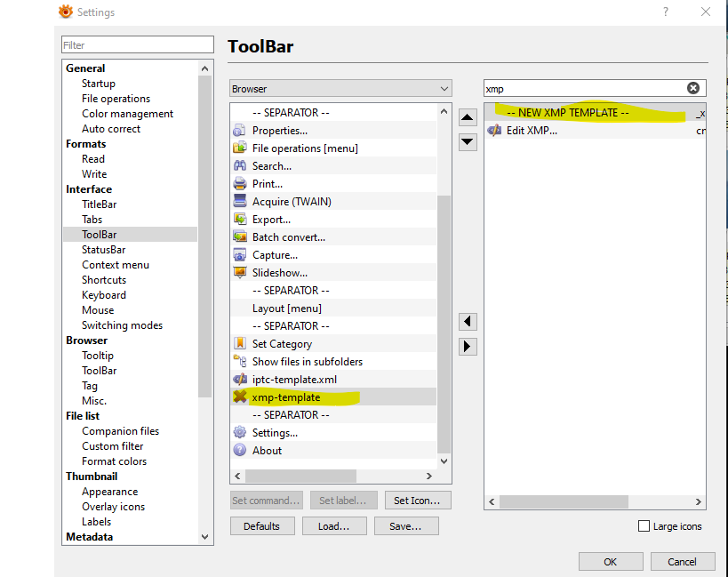Click the Set Category bookmark icon
Image resolution: width=728 pixels, height=577 pixels.
point(240,343)
